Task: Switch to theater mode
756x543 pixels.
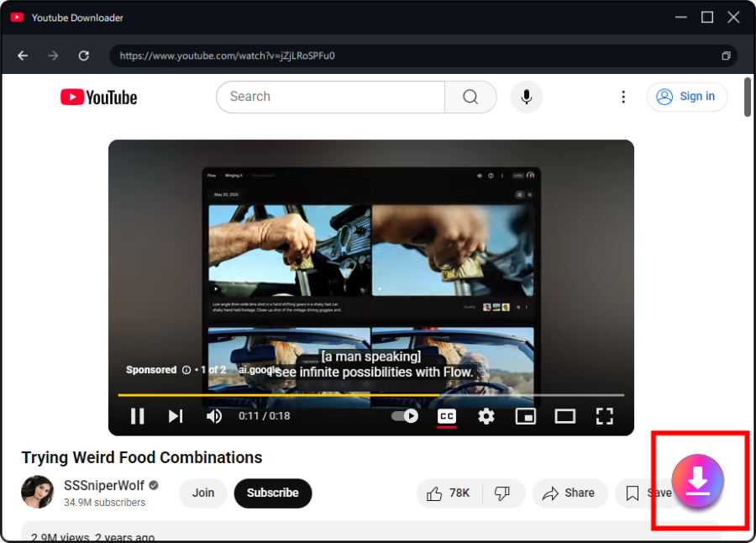Action: 565,416
